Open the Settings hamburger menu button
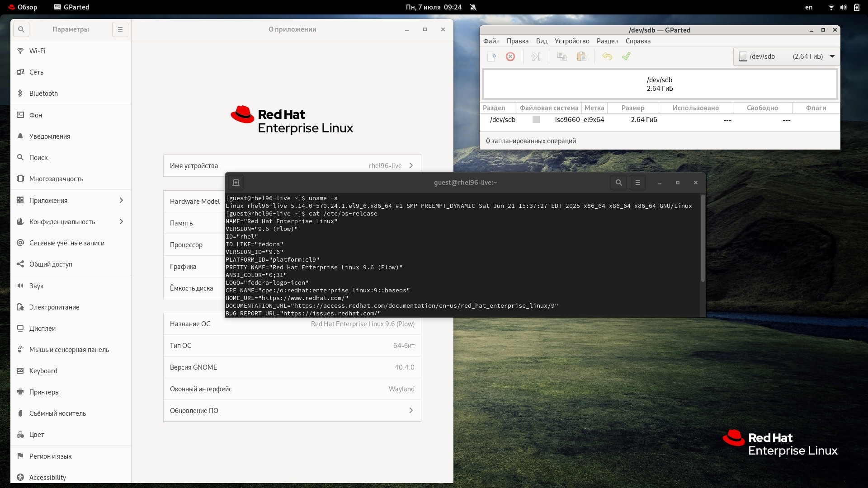 coord(120,29)
